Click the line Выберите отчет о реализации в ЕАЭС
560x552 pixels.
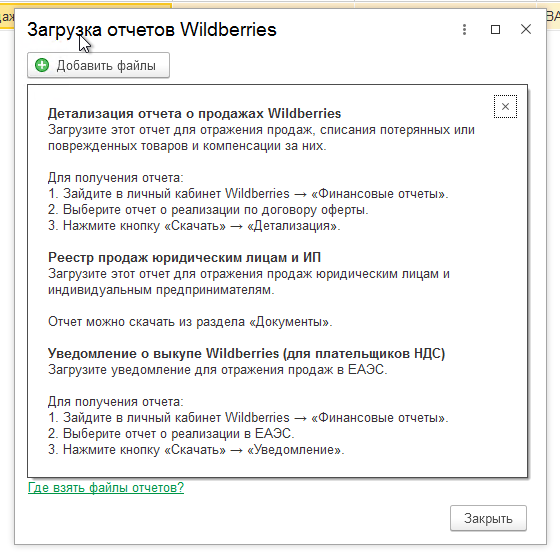click(x=171, y=433)
